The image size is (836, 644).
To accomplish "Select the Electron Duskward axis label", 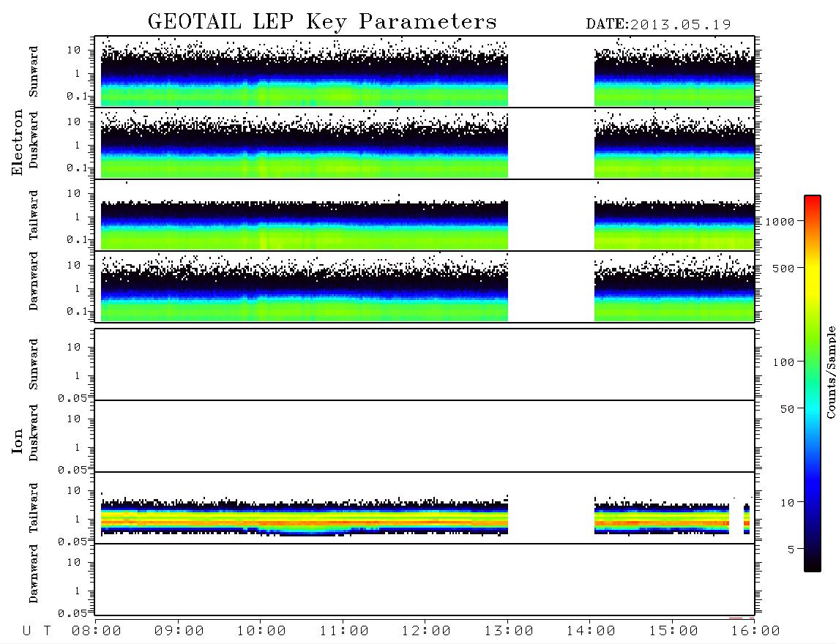I will point(34,140).
